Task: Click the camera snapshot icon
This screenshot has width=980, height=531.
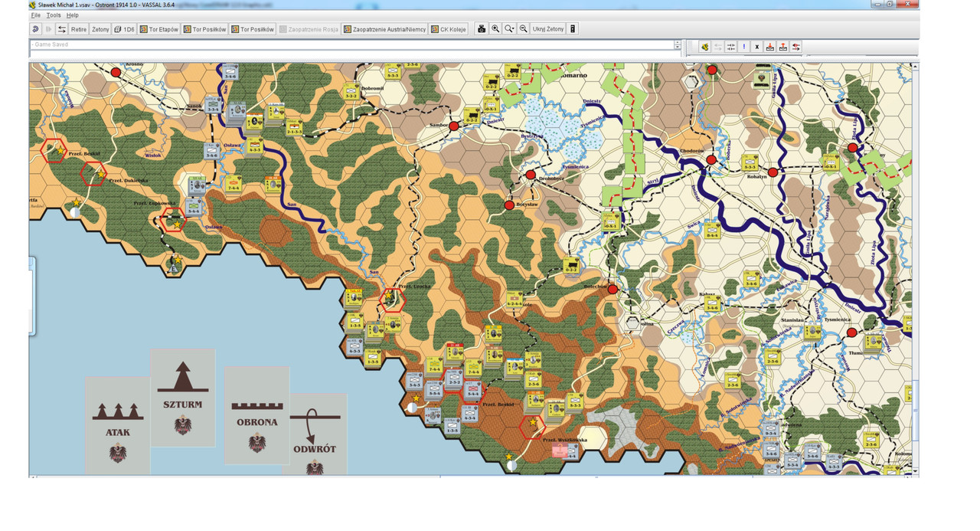Action: [482, 29]
